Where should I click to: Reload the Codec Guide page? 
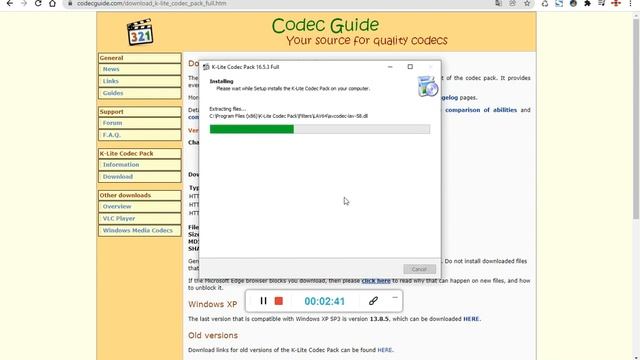pos(38,3)
